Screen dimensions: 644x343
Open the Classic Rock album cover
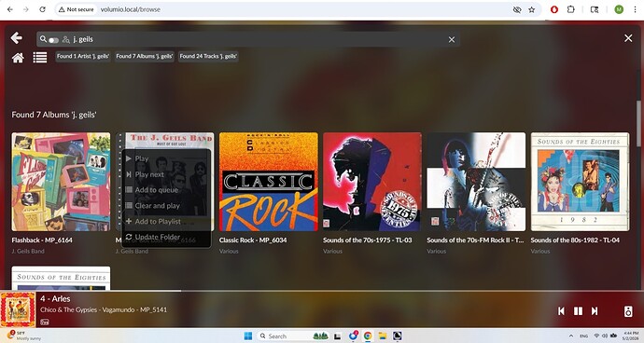coord(269,182)
